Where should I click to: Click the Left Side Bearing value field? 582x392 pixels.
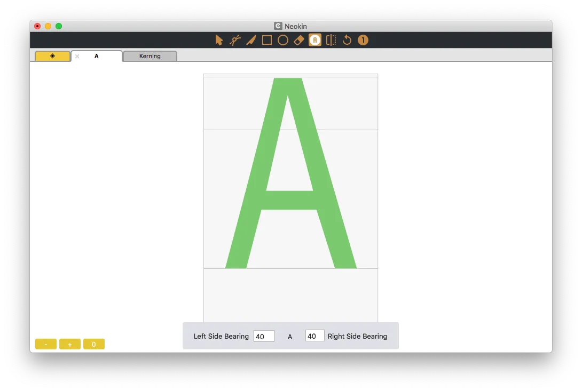coord(264,335)
